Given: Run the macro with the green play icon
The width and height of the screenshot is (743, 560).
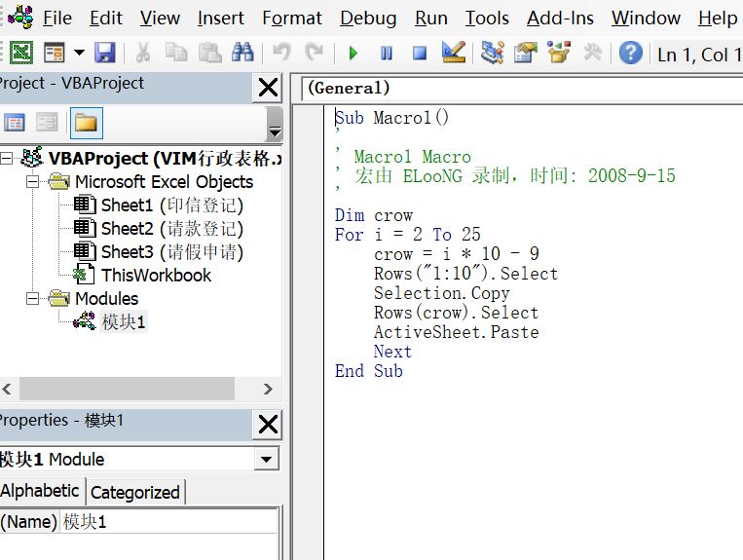Looking at the screenshot, I should (353, 53).
